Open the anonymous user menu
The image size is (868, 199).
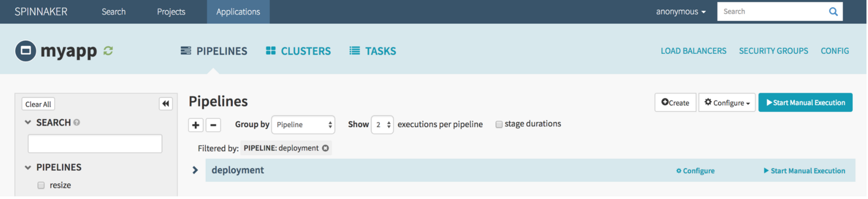point(681,11)
